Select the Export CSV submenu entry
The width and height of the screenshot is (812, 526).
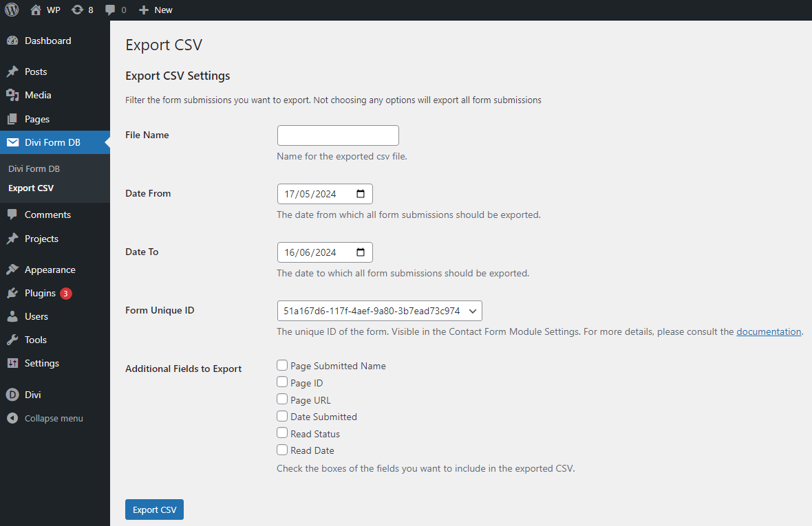pos(31,188)
